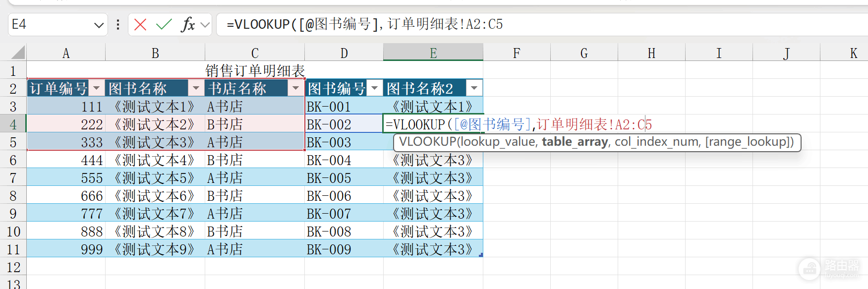Open the formula bar options dots
The width and height of the screenshot is (868, 289).
click(118, 24)
